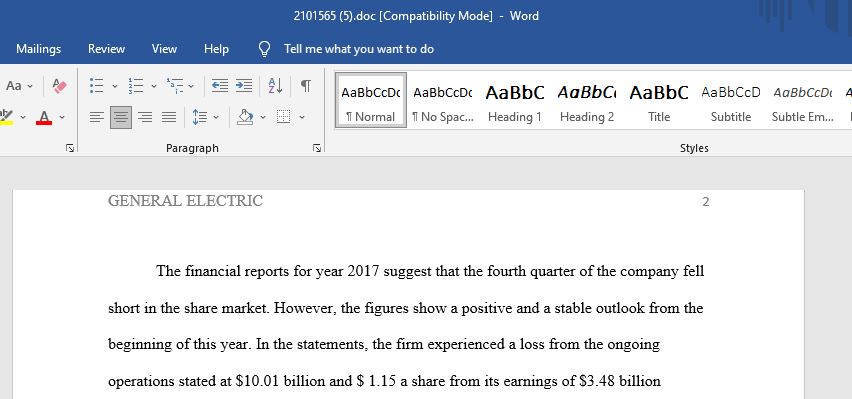This screenshot has height=399, width=852.
Task: Apply the Subtitle style
Action: point(731,101)
